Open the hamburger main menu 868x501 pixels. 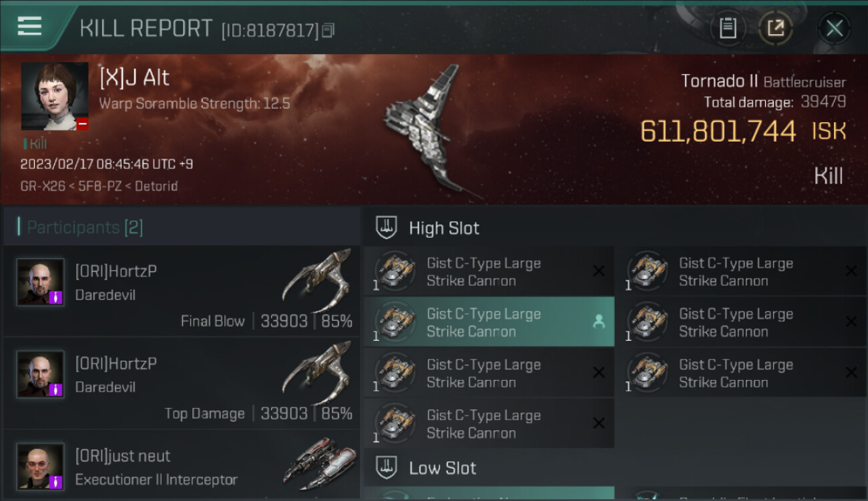(x=30, y=27)
